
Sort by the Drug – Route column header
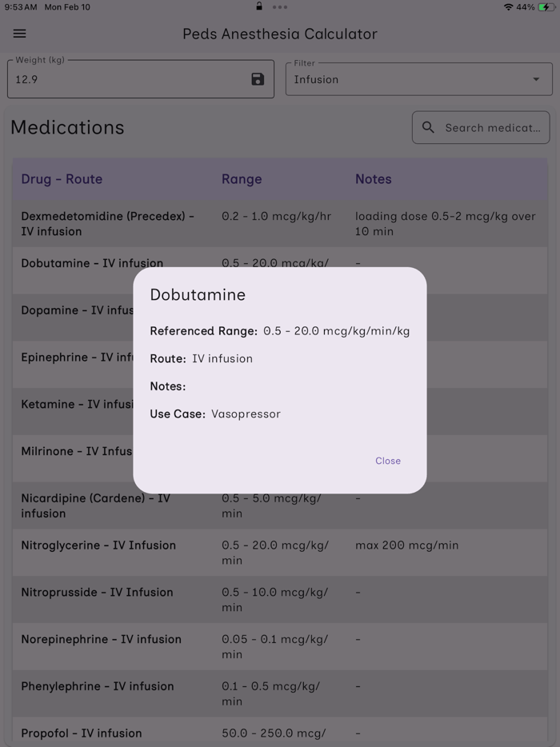(x=62, y=179)
